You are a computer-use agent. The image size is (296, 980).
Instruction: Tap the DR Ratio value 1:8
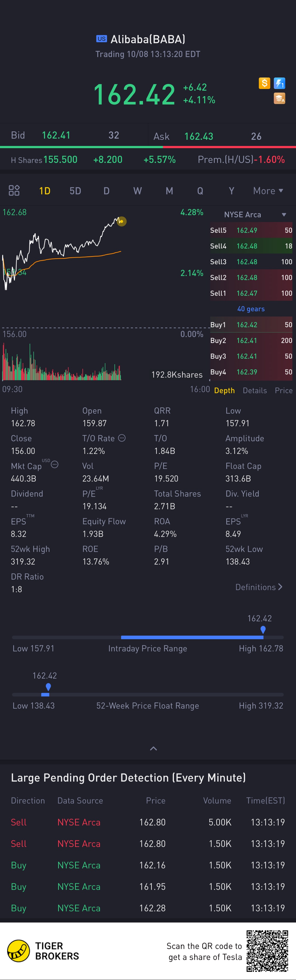pos(16,589)
